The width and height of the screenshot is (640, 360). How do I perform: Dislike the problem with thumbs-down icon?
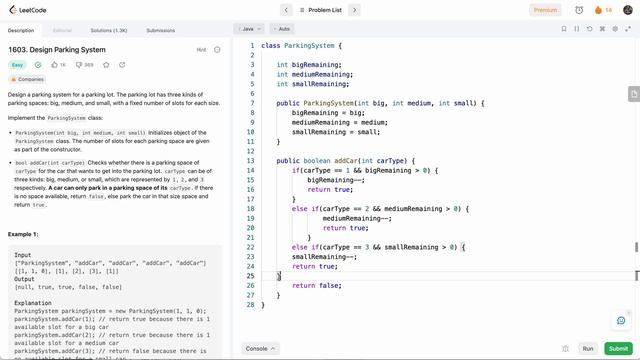79,65
